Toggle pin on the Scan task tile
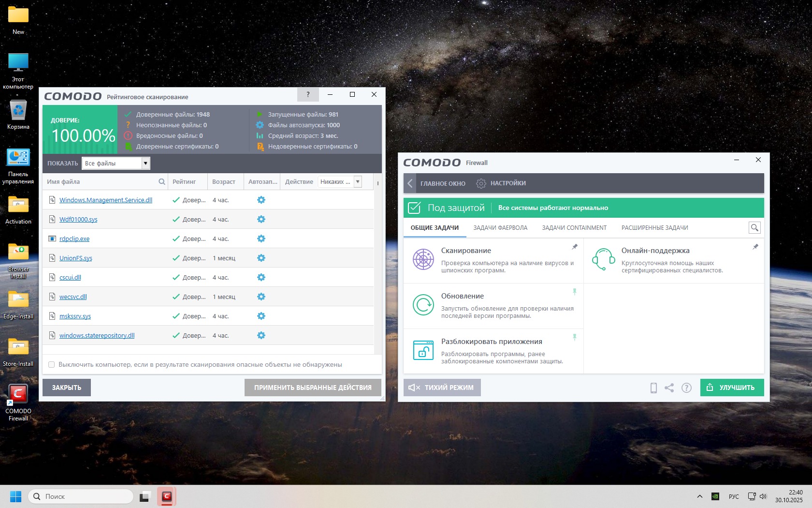 point(575,247)
